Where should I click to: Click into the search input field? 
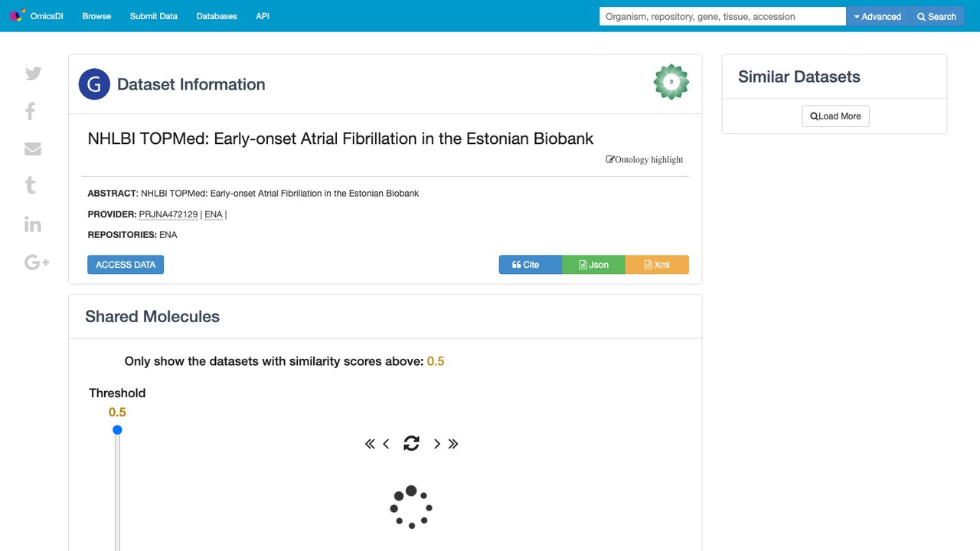point(723,16)
